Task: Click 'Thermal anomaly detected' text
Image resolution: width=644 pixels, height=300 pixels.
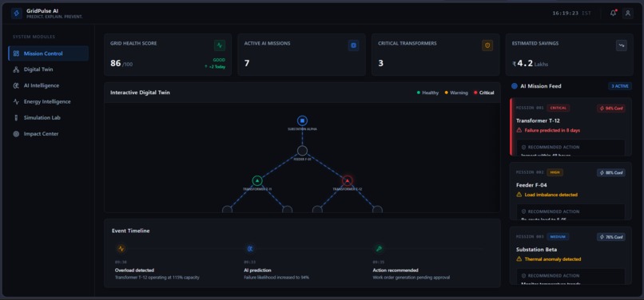Action: [553, 259]
